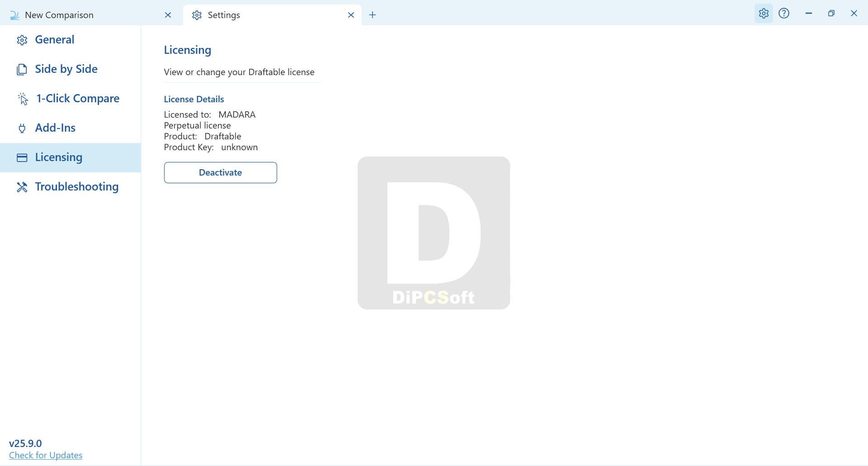Viewport: 868px width, 466px height.
Task: Click 'View or change your Draftable license' text
Action: (239, 72)
